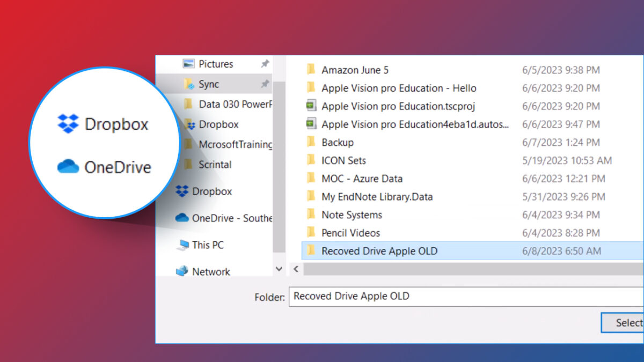This screenshot has width=644, height=362.
Task: Select the Note Systems folder name
Action: [x=352, y=215]
